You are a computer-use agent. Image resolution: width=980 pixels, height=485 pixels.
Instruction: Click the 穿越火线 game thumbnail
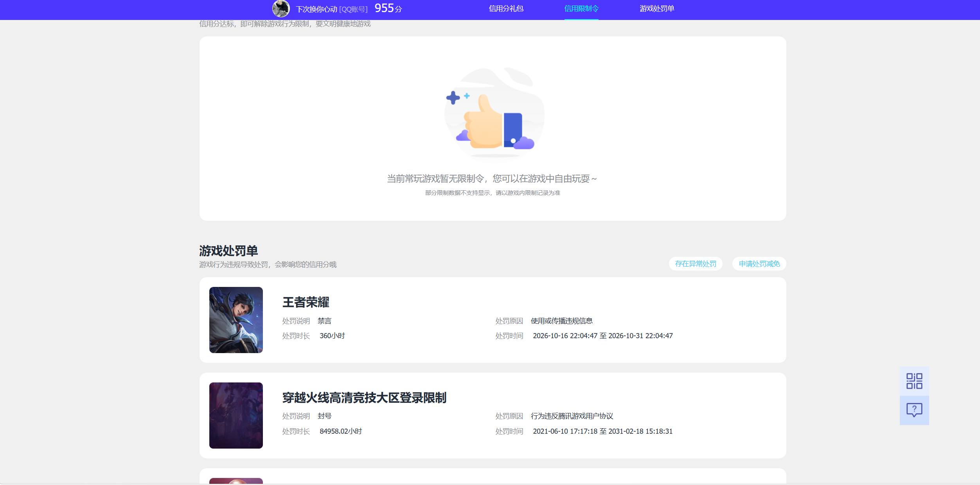(236, 415)
